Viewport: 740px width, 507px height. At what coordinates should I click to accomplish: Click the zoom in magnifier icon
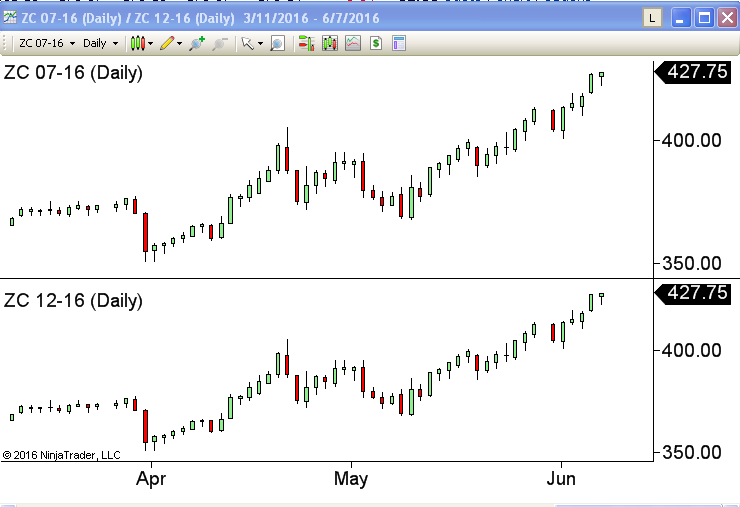click(x=196, y=43)
